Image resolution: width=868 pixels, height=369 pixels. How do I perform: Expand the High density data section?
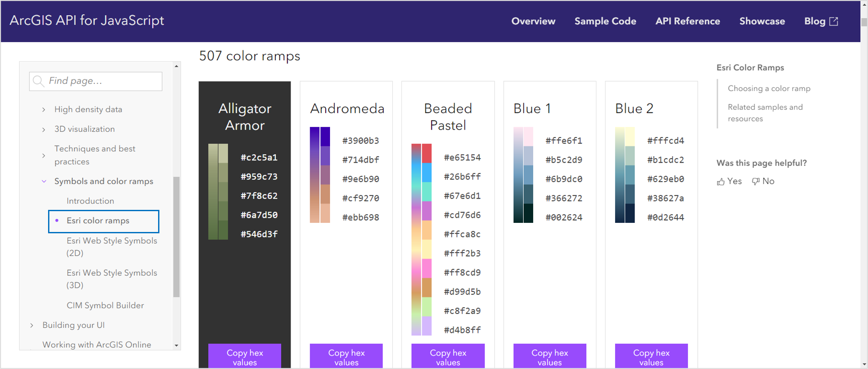tap(44, 110)
